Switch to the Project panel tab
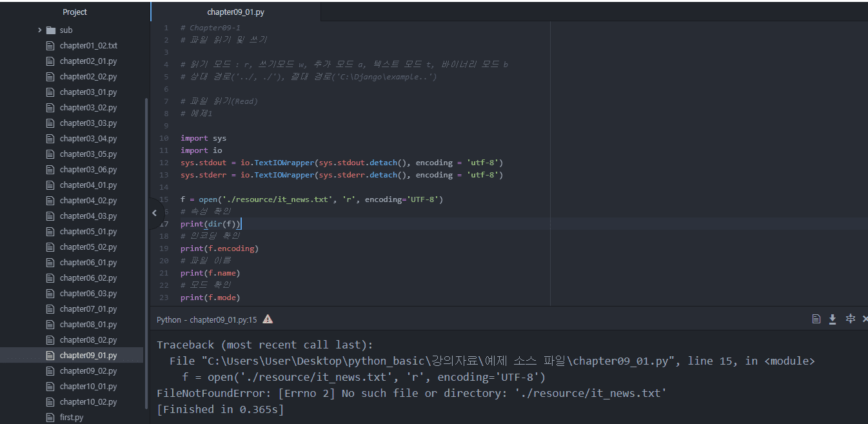The image size is (868, 424). (x=75, y=12)
